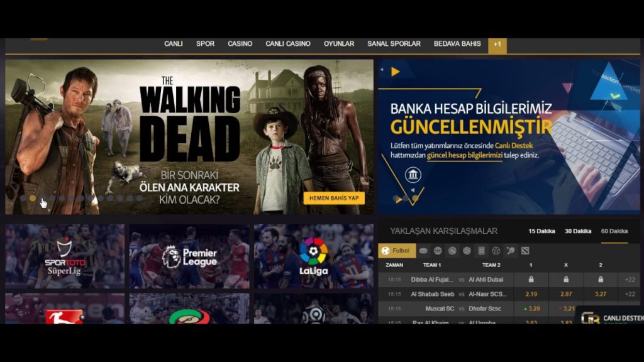Open the Muscat SC team name
The width and height of the screenshot is (644, 362).
[x=440, y=309]
